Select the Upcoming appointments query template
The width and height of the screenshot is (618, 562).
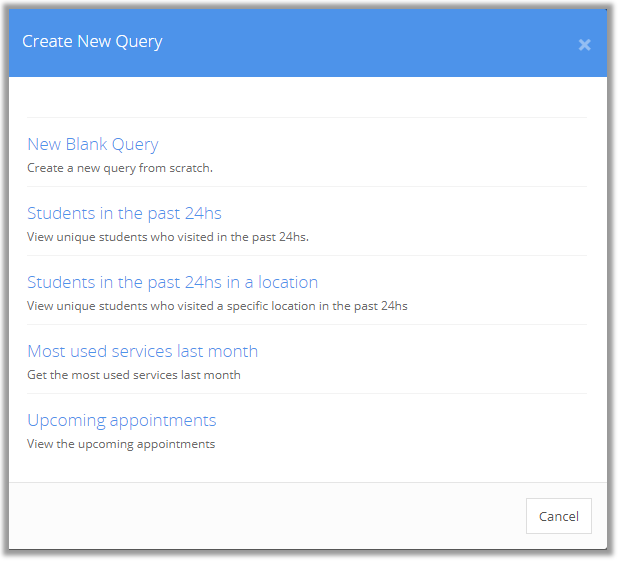point(121,420)
